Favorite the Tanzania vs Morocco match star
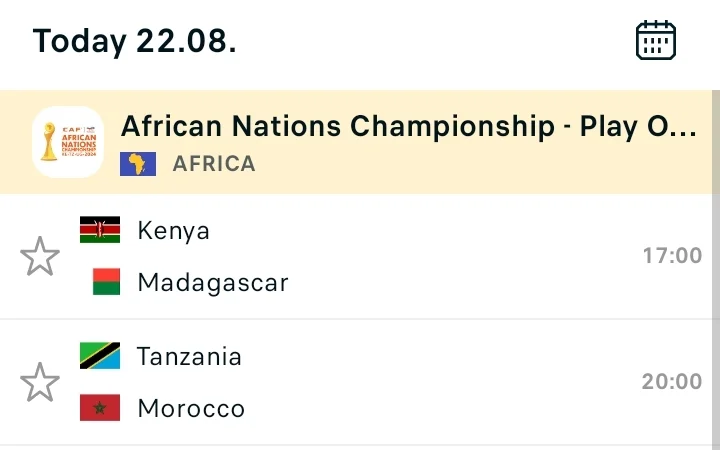The height and width of the screenshot is (450, 720). tap(40, 382)
